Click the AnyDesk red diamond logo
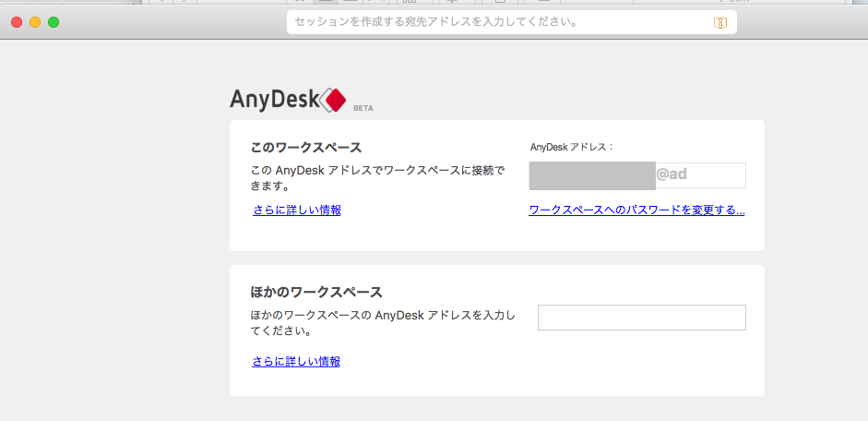868x421 pixels. (x=332, y=101)
